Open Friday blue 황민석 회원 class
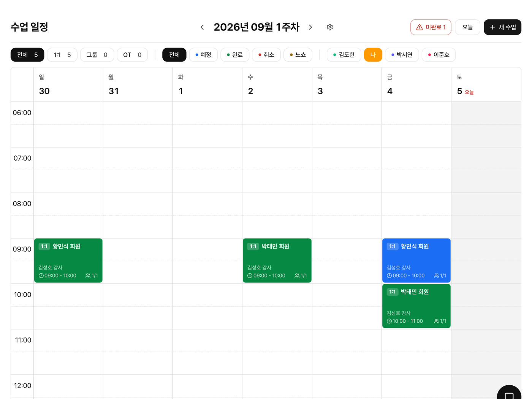The width and height of the screenshot is (532, 399). (416, 261)
